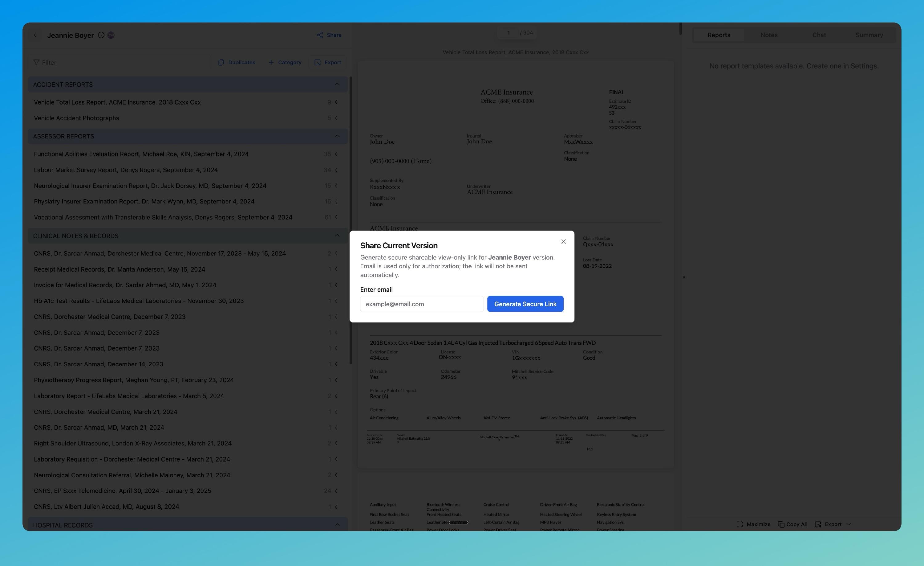924x566 pixels.
Task: Collapse the Assessor Reports section
Action: [337, 136]
